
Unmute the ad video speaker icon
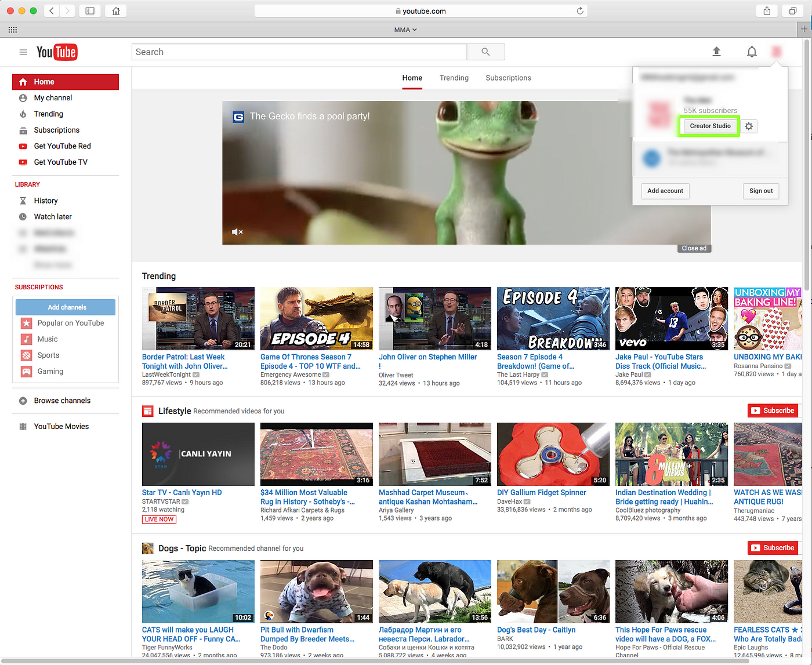point(237,232)
